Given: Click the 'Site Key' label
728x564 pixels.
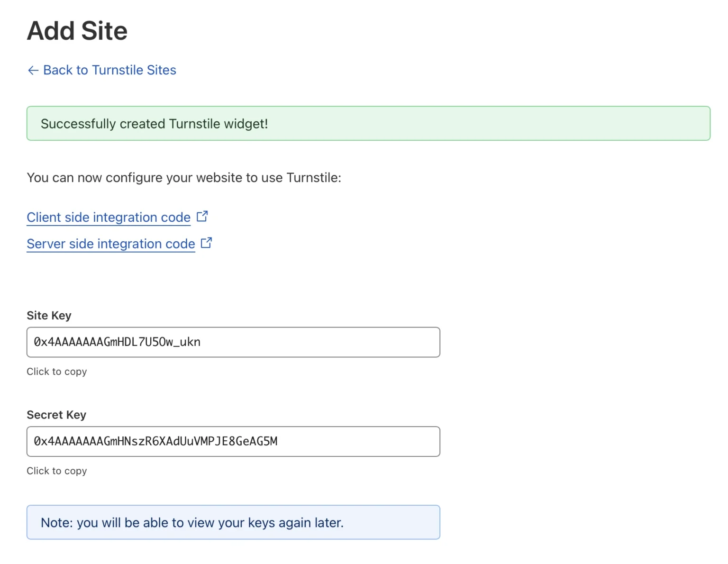Looking at the screenshot, I should click(x=49, y=316).
